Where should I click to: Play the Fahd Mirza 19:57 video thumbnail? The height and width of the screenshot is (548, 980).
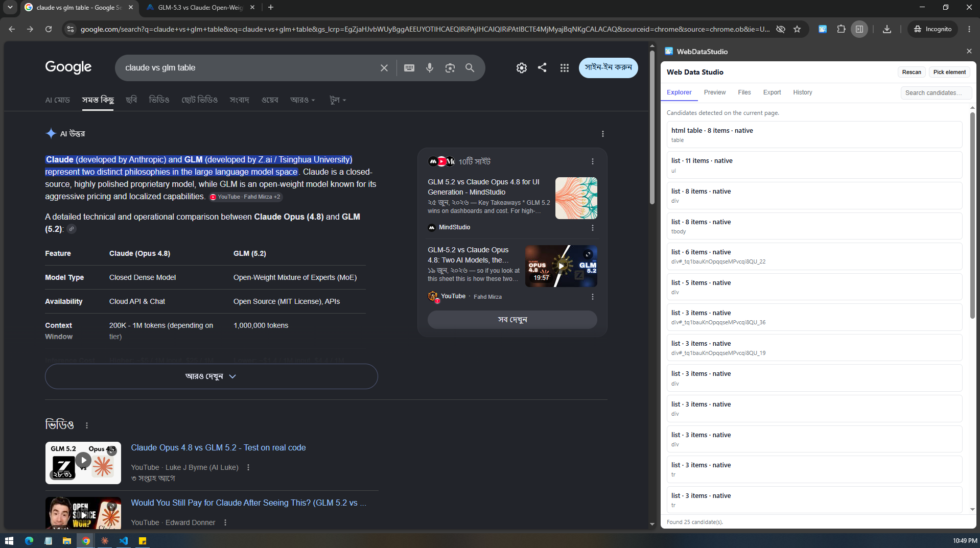561,266
